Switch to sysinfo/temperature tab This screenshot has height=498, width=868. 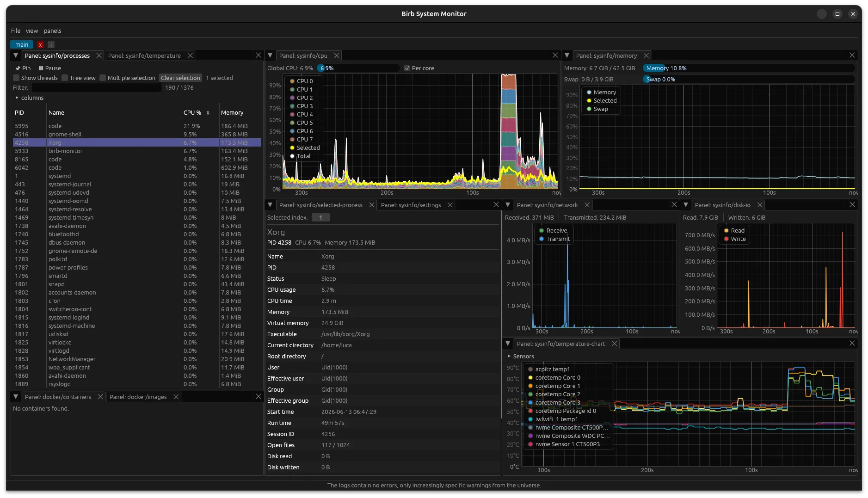pos(144,55)
